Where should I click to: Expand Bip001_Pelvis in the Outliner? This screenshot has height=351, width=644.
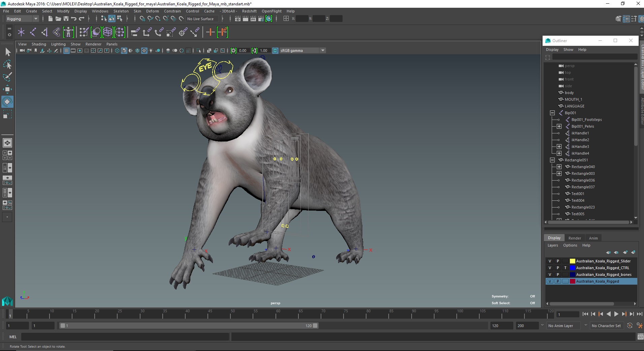click(x=559, y=126)
